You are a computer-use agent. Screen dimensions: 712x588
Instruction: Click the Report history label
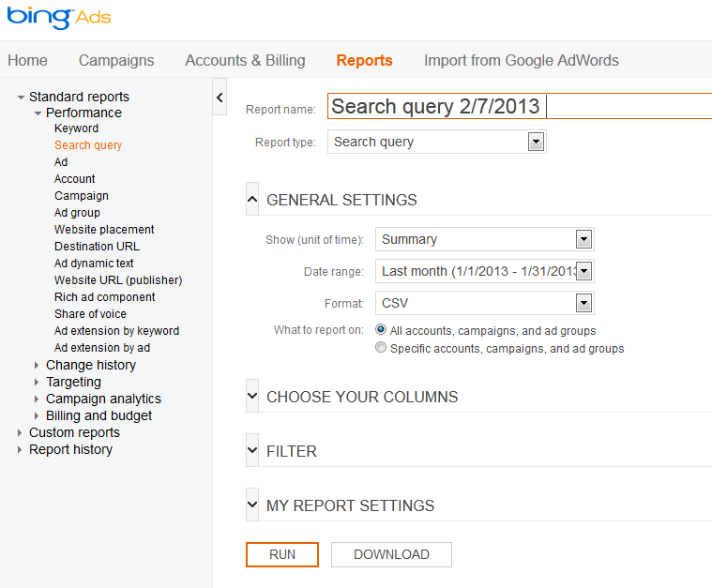point(71,449)
